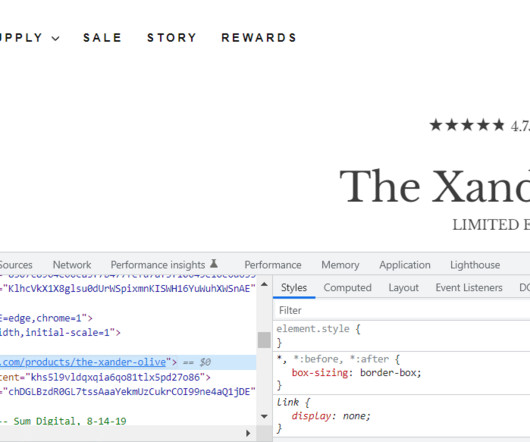Screen dimensions: 530x442
Task: Open the Application tab
Action: [405, 265]
